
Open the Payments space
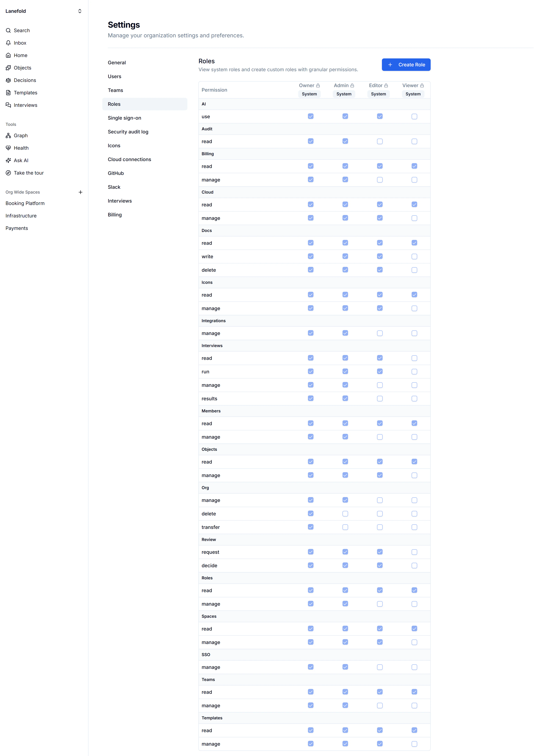[17, 228]
